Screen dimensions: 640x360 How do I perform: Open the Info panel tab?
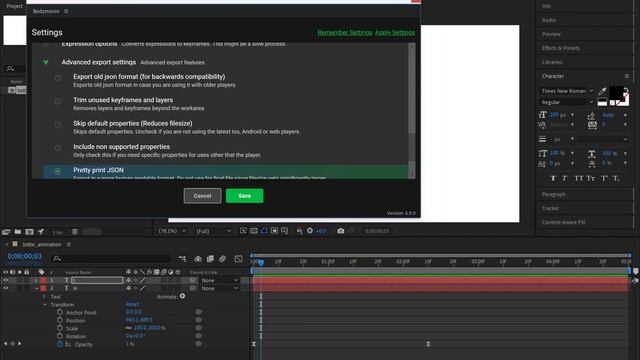pyautogui.click(x=546, y=6)
